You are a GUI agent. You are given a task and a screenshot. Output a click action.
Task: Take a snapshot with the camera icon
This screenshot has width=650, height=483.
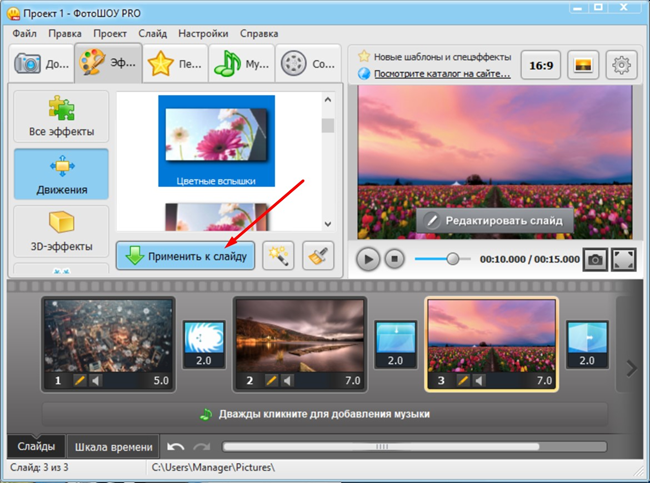point(595,259)
